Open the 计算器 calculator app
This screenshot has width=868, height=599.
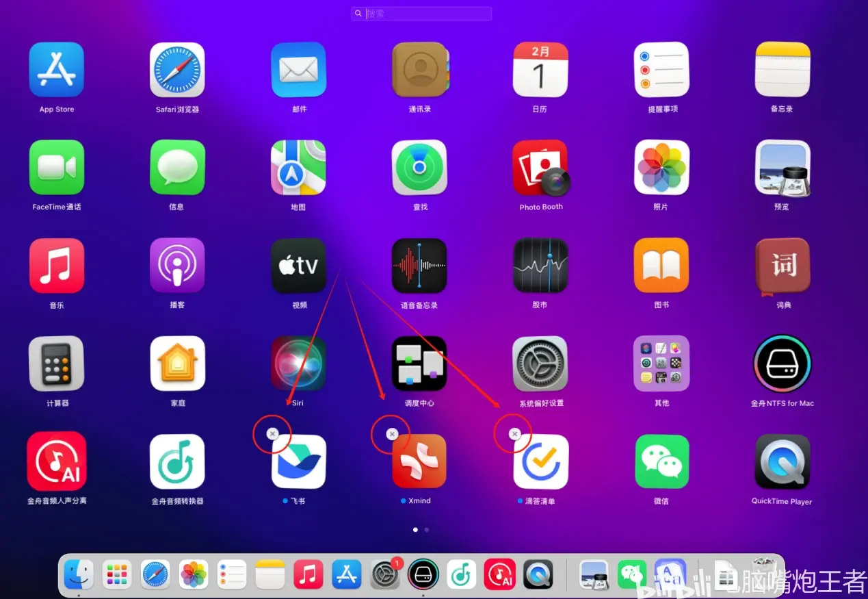[57, 364]
